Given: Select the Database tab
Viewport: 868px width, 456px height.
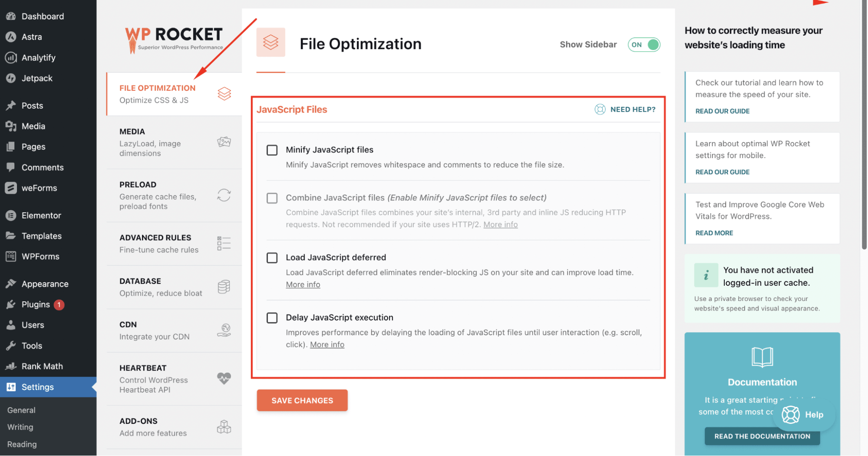Looking at the screenshot, I should 174,287.
